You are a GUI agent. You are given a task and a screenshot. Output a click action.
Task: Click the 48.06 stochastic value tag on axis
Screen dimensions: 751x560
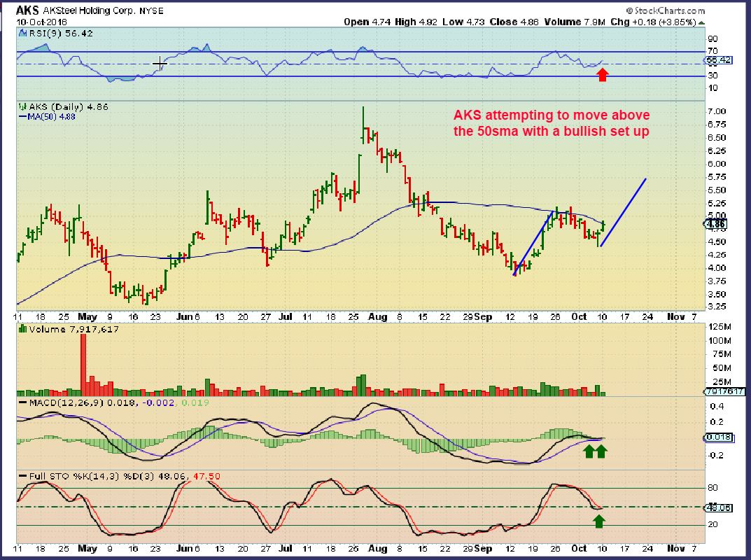click(718, 507)
